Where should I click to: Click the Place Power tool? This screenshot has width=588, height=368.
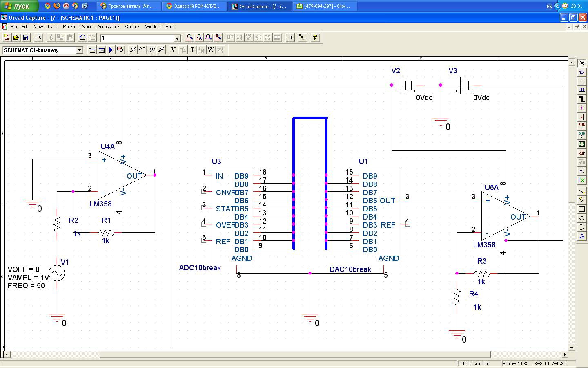click(582, 126)
